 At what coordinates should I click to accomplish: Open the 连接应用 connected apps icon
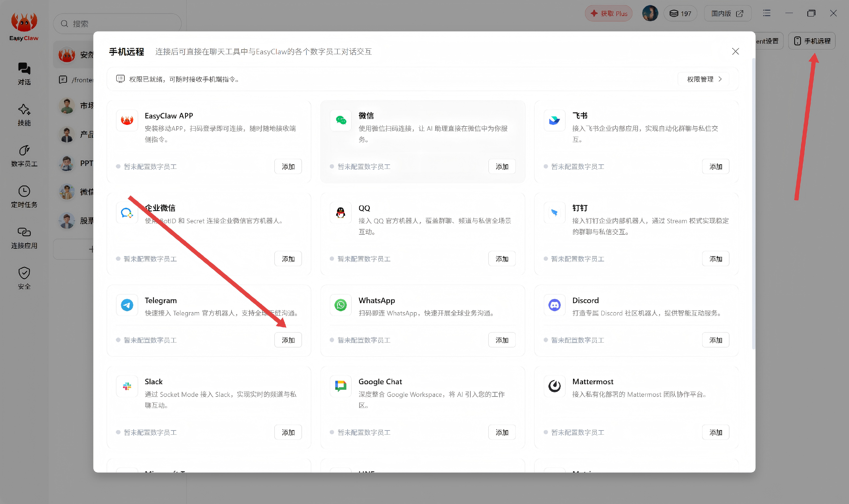(x=24, y=237)
